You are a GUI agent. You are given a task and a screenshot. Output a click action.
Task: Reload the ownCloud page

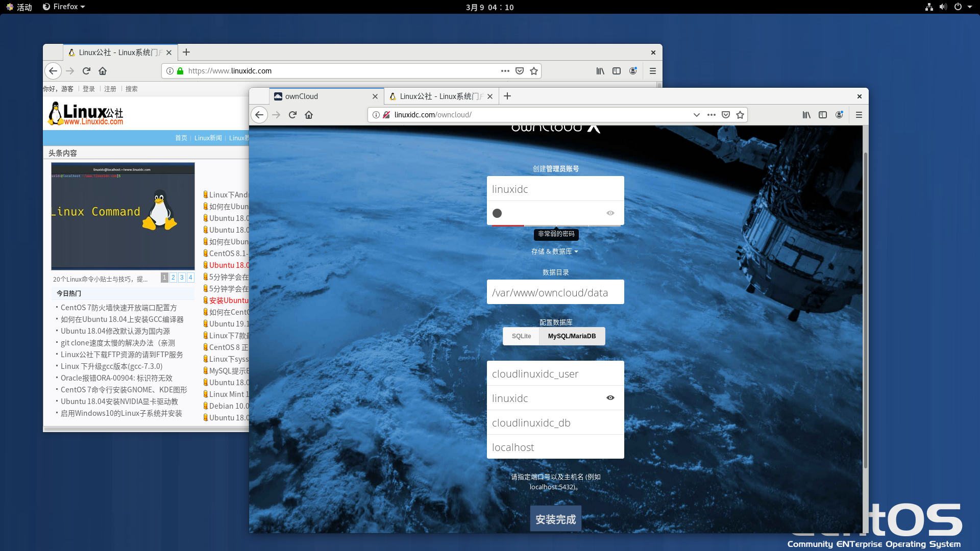[292, 115]
